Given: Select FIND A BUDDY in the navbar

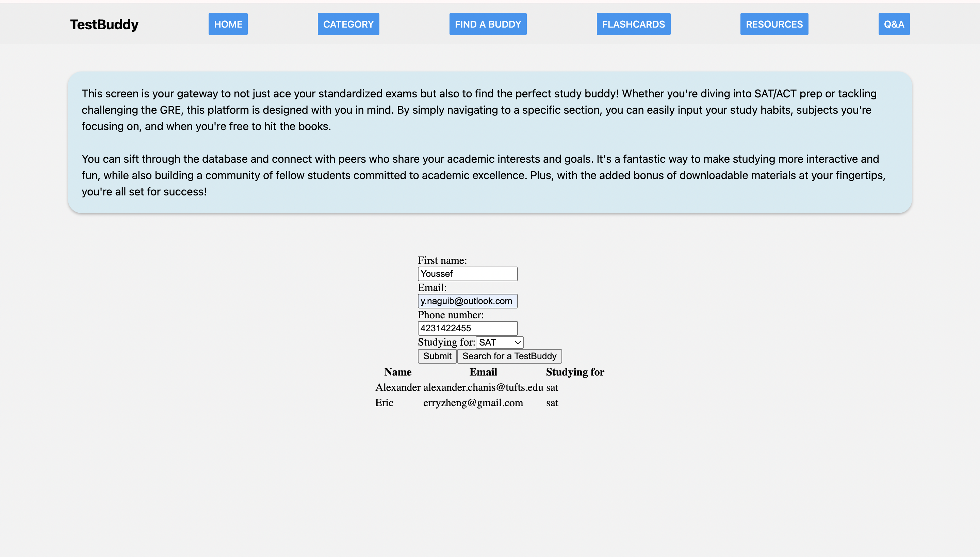Looking at the screenshot, I should click(488, 24).
